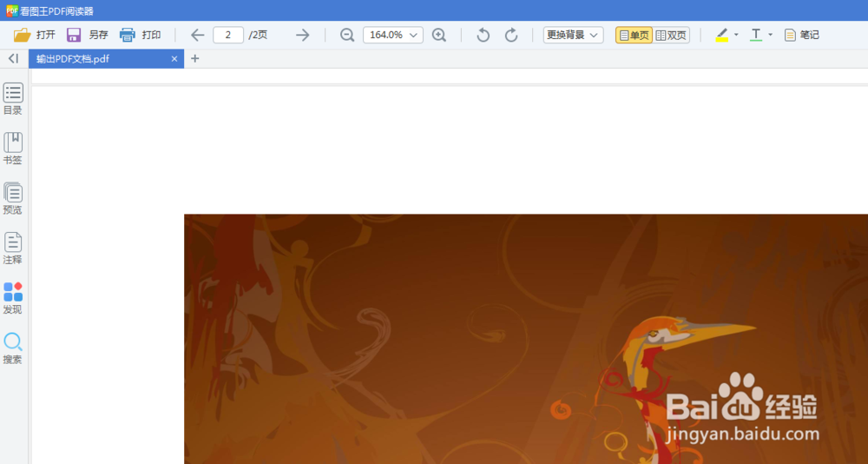The height and width of the screenshot is (464, 868).
Task: Open the 注释 annotations panel
Action: pos(13,249)
